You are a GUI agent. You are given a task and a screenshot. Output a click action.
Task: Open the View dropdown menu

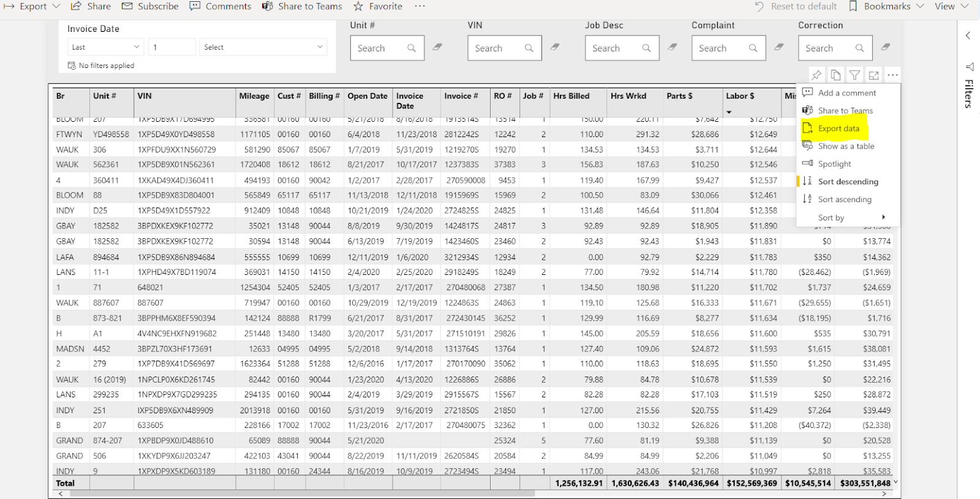pyautogui.click(x=951, y=6)
